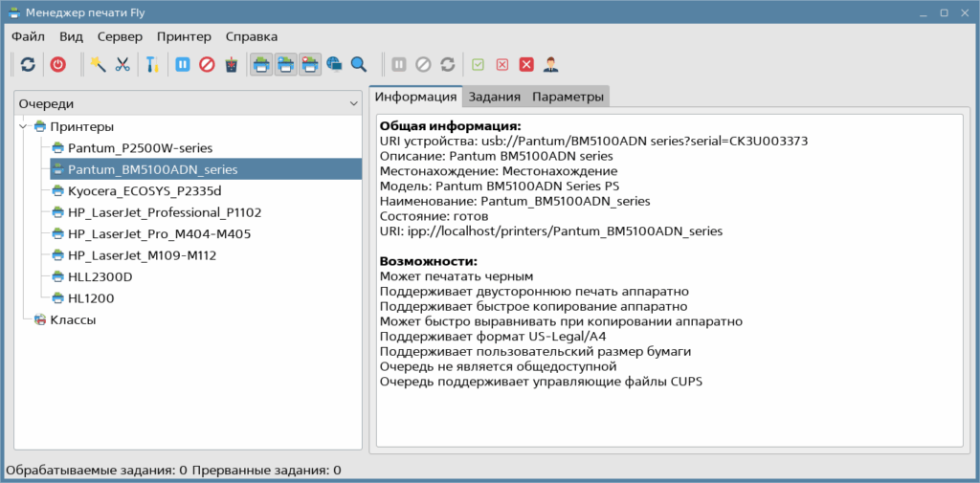980x483 pixels.
Task: Click the scissors icon in the toolbar
Action: (x=122, y=64)
